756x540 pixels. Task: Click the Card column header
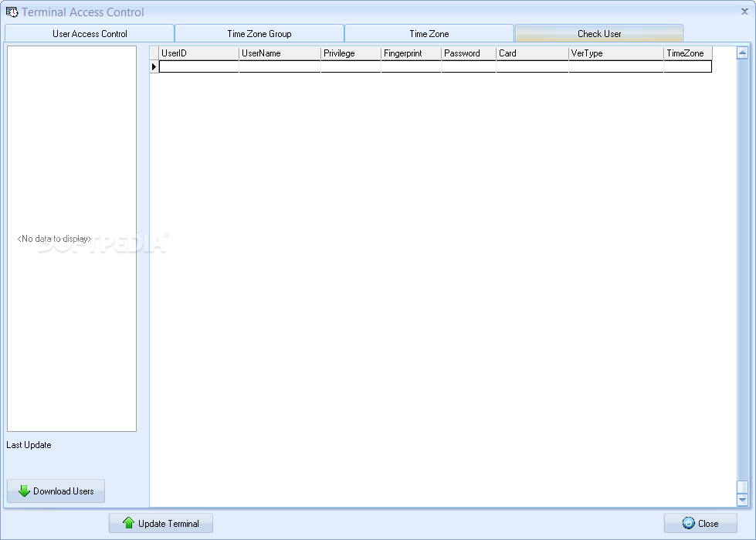click(532, 53)
